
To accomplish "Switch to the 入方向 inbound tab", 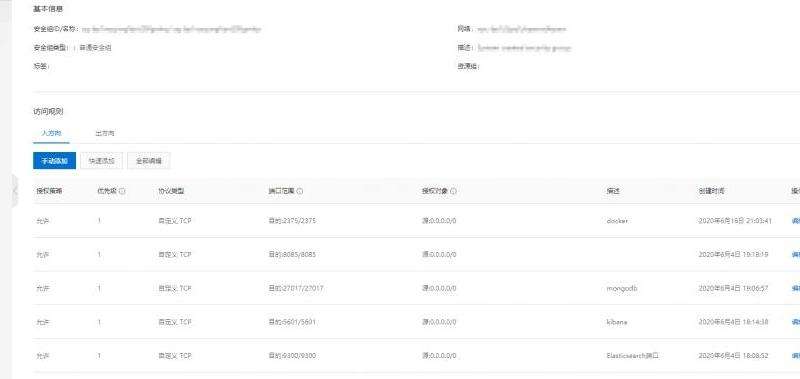I will pos(51,133).
